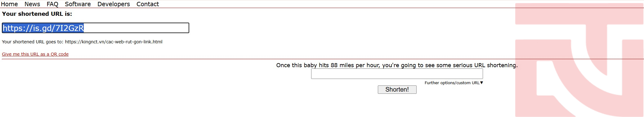This screenshot has height=117, width=644.
Task: Click the red divider line below QR link
Action: click(x=323, y=59)
